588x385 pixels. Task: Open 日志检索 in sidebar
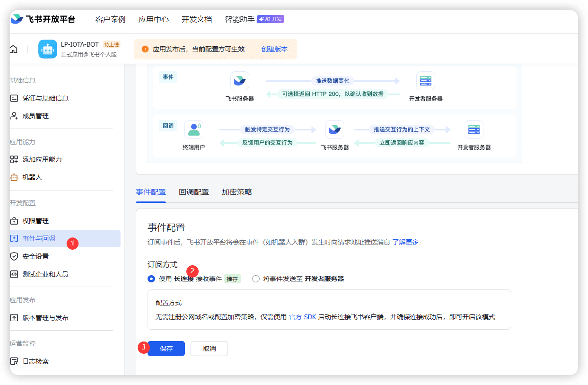coord(35,361)
